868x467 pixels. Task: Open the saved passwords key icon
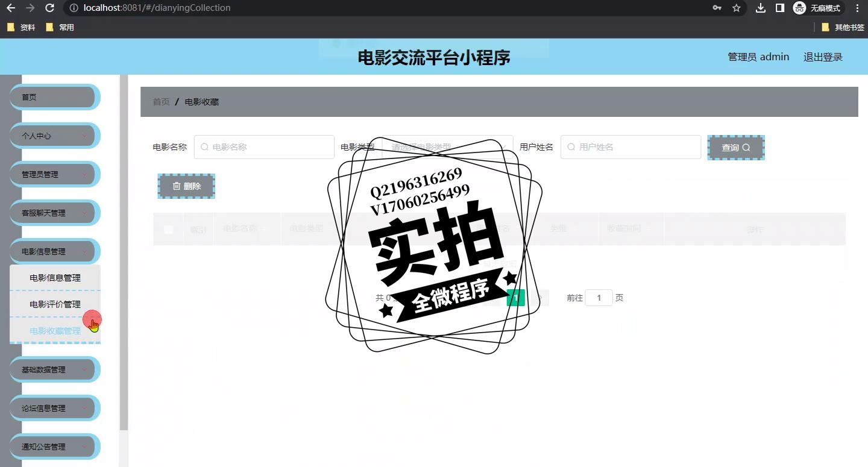coord(717,8)
